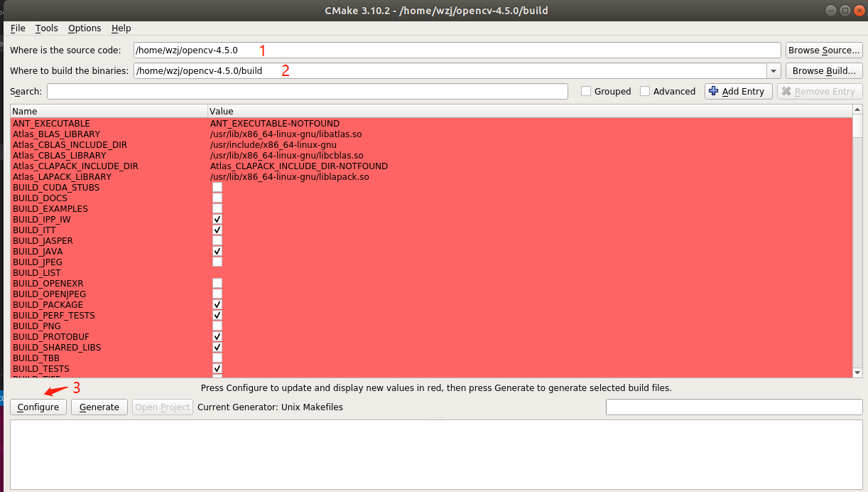Uncheck the BUILD_IPP_IW checkbox
868x492 pixels.
click(217, 220)
